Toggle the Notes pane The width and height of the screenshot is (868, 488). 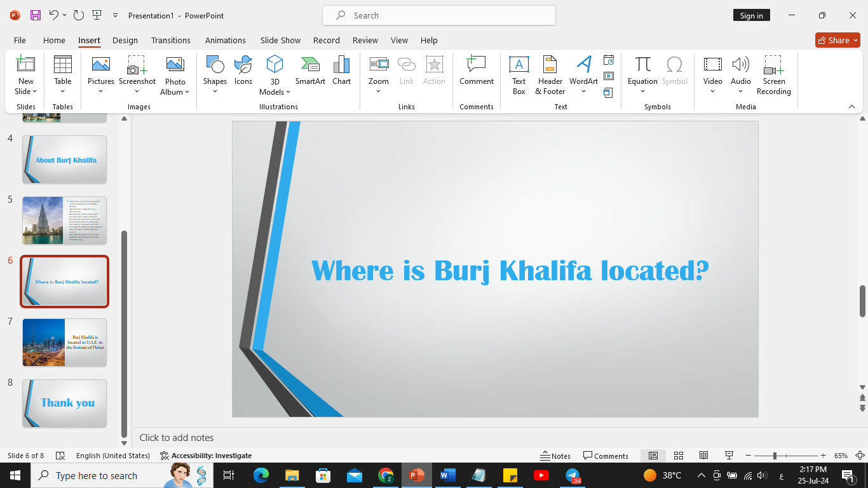pos(555,456)
